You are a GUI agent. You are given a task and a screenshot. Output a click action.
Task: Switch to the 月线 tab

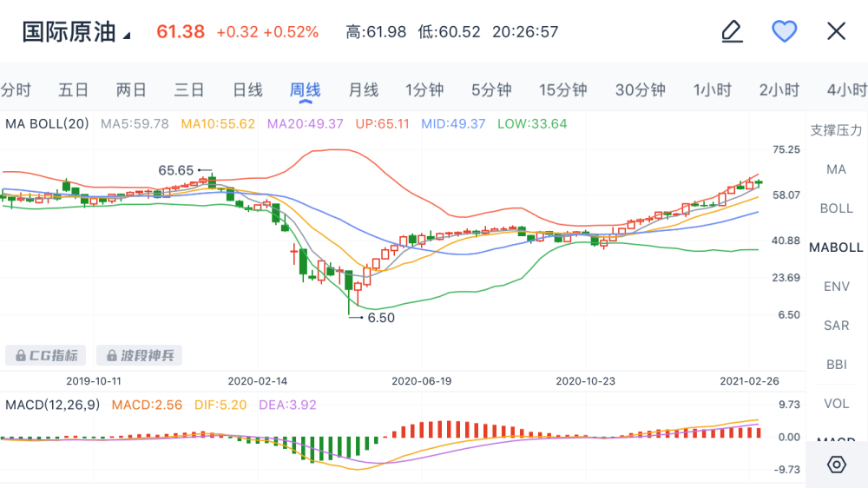(x=363, y=89)
